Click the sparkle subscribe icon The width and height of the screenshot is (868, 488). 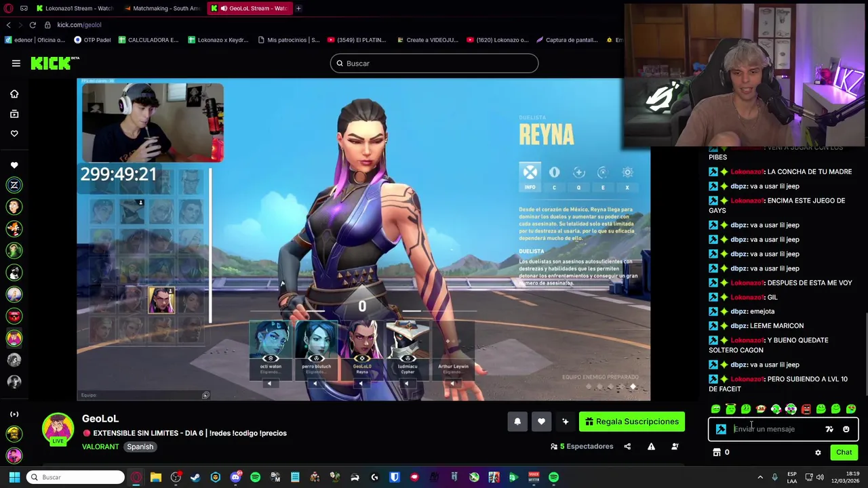tap(565, 422)
